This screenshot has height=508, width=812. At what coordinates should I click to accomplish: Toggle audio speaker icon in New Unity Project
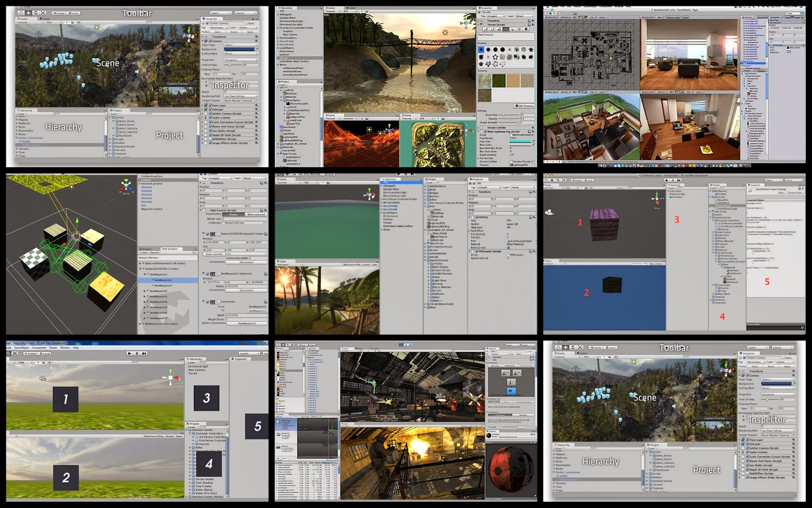pos(49,363)
